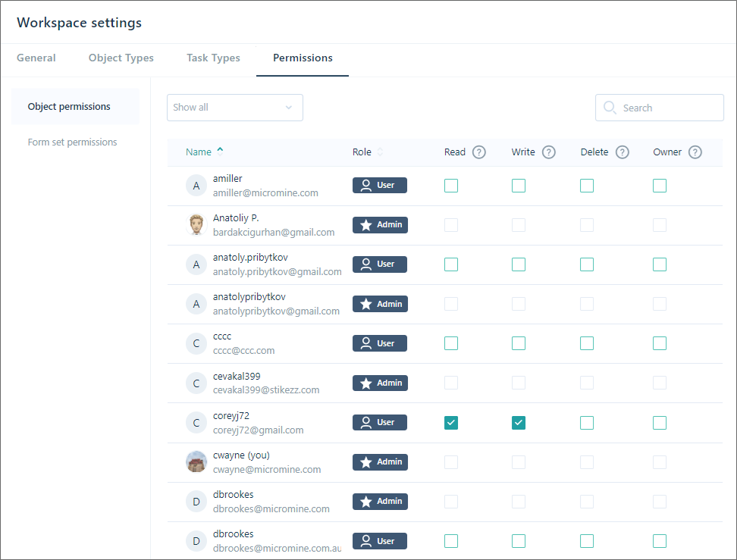Tick Owner checkbox for cccc user
The image size is (737, 560).
click(x=660, y=343)
